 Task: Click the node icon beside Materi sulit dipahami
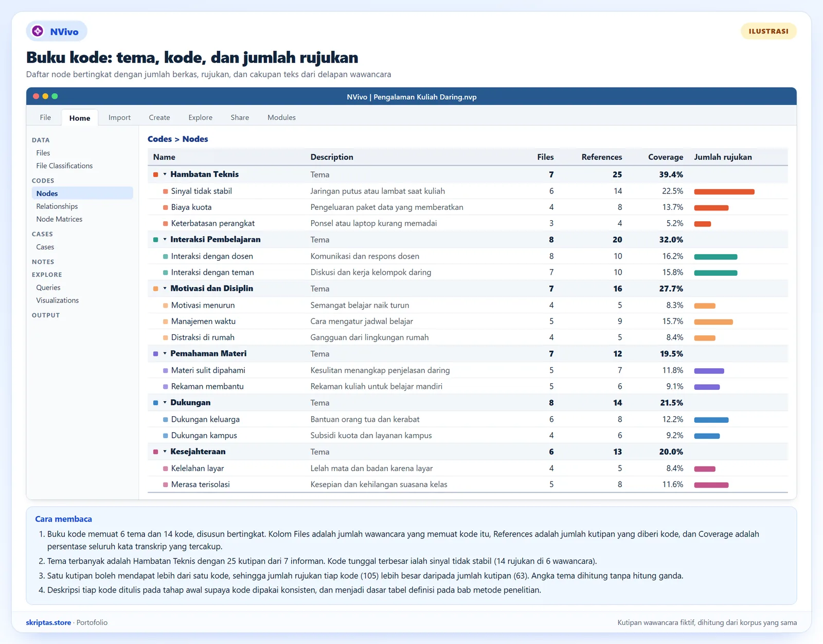pyautogui.click(x=166, y=370)
